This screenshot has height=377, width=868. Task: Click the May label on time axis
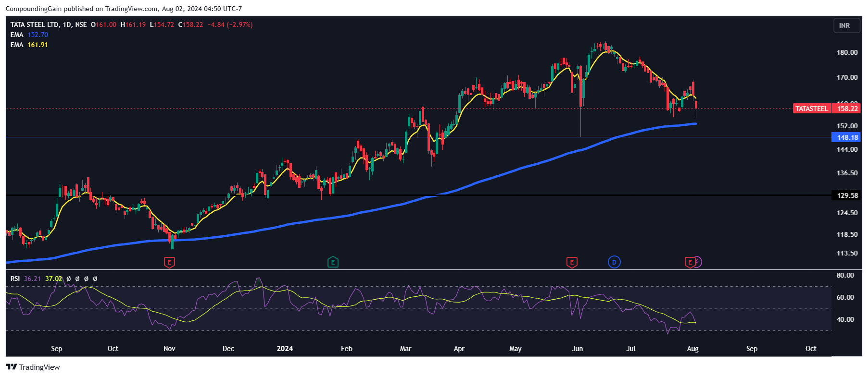pos(516,349)
